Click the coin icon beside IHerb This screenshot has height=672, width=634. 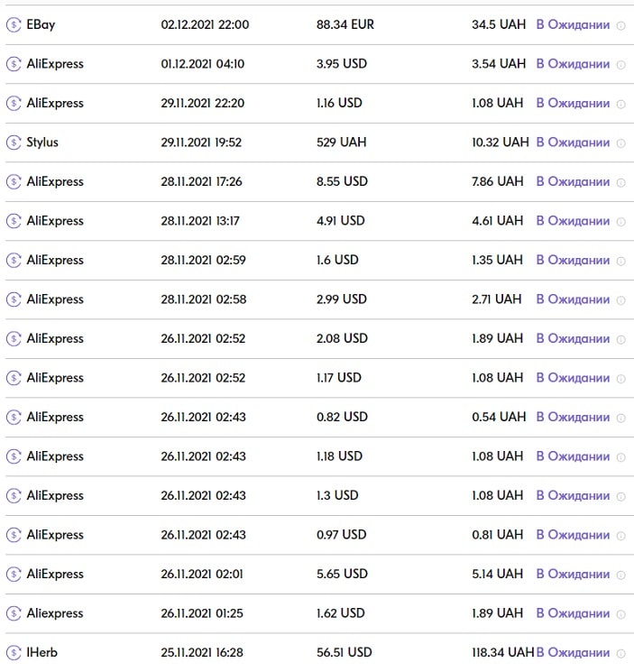click(x=14, y=652)
